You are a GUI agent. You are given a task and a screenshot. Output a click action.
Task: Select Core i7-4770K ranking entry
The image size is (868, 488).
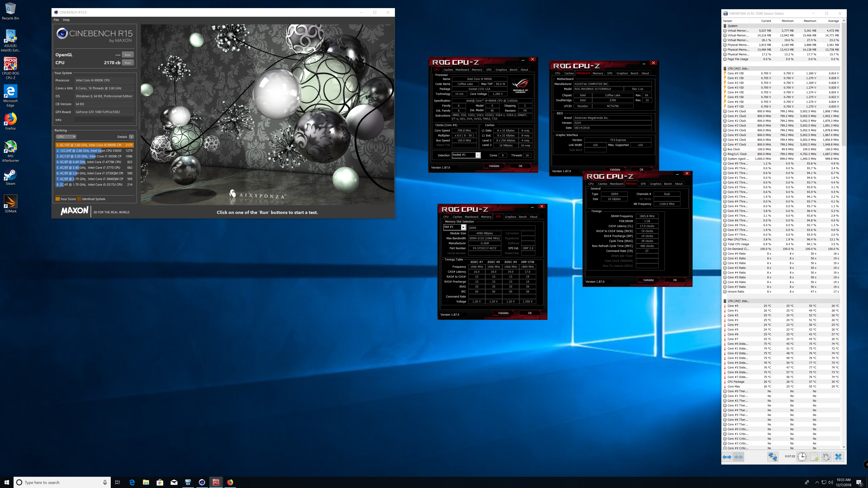click(x=95, y=162)
